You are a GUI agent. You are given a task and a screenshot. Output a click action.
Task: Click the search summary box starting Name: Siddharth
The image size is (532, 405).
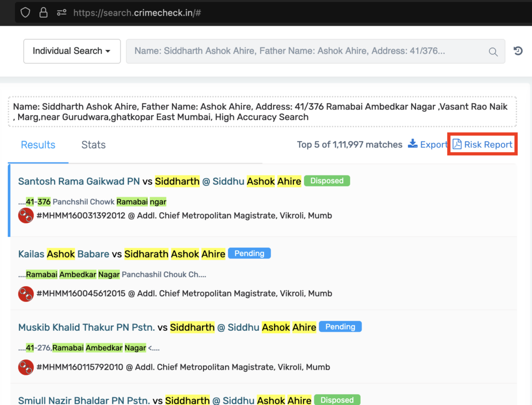262,112
